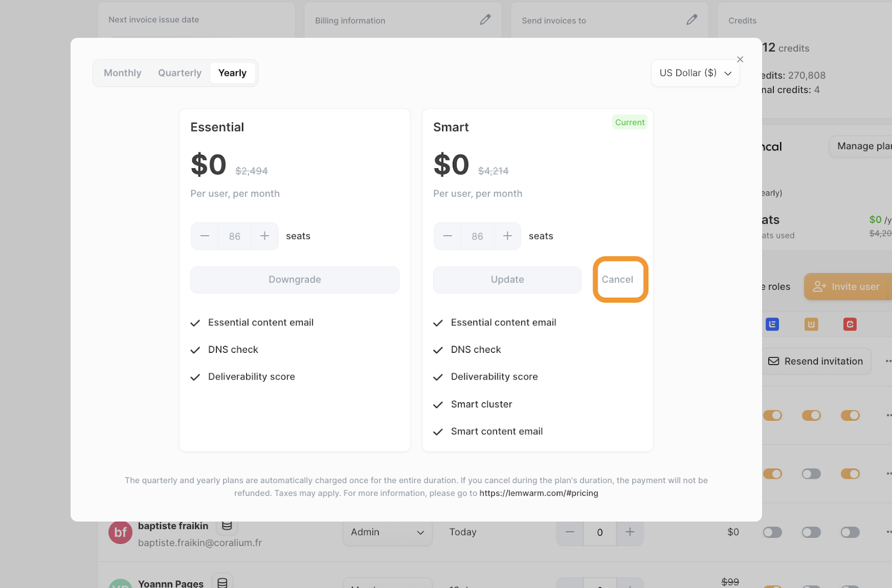Image resolution: width=892 pixels, height=588 pixels.
Task: Increase Essential plan seats with plus
Action: tap(265, 236)
